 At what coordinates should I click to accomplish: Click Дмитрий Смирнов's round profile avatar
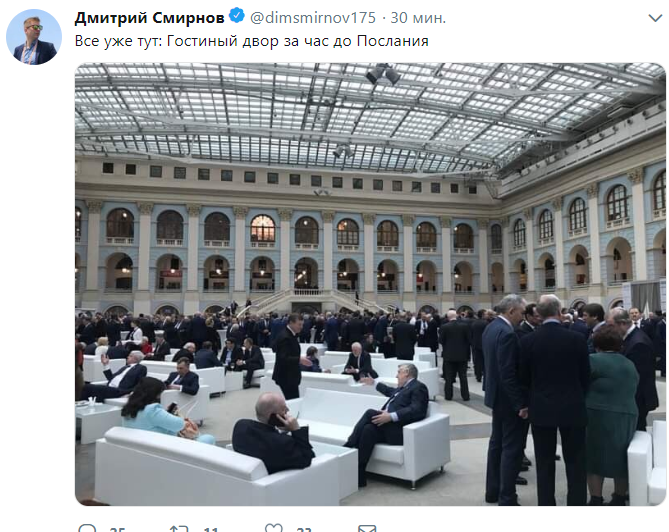(34, 37)
